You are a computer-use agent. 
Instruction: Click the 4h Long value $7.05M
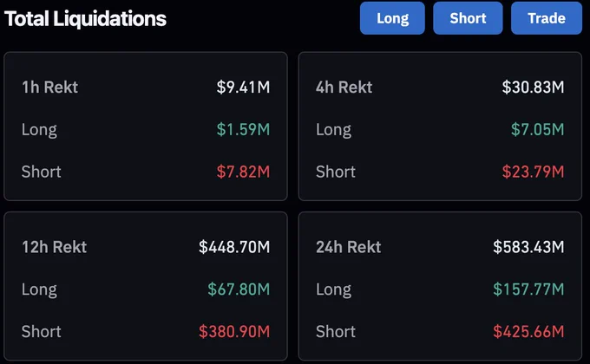point(537,129)
